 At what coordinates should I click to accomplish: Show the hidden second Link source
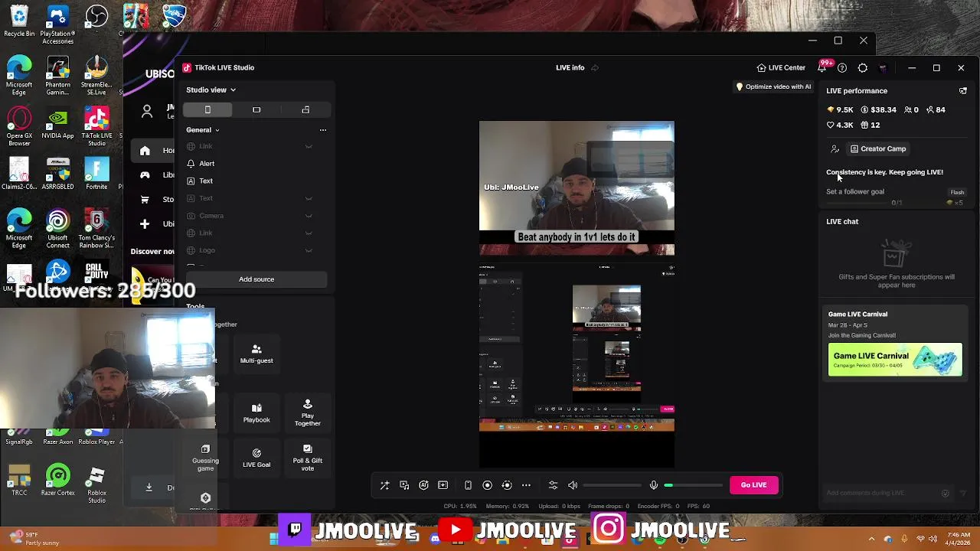309,233
